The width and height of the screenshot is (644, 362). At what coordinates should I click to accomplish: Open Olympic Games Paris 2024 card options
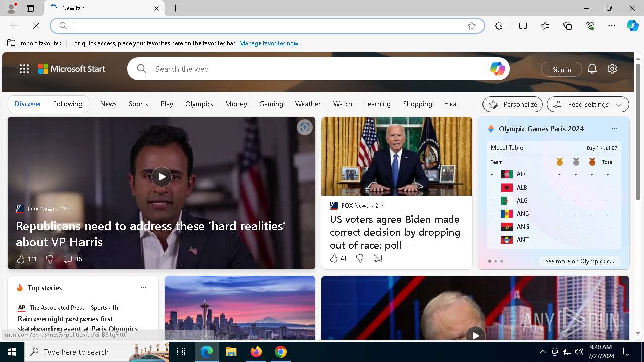(x=614, y=129)
